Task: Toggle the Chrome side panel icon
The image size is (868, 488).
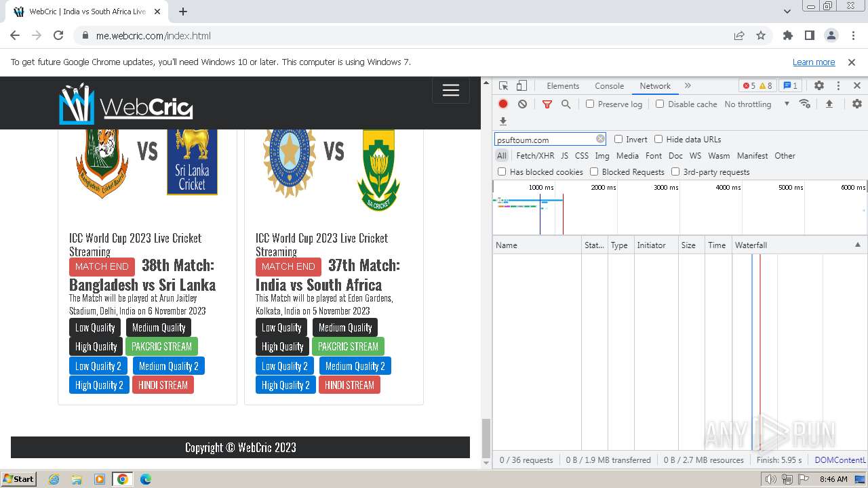Action: (x=810, y=36)
